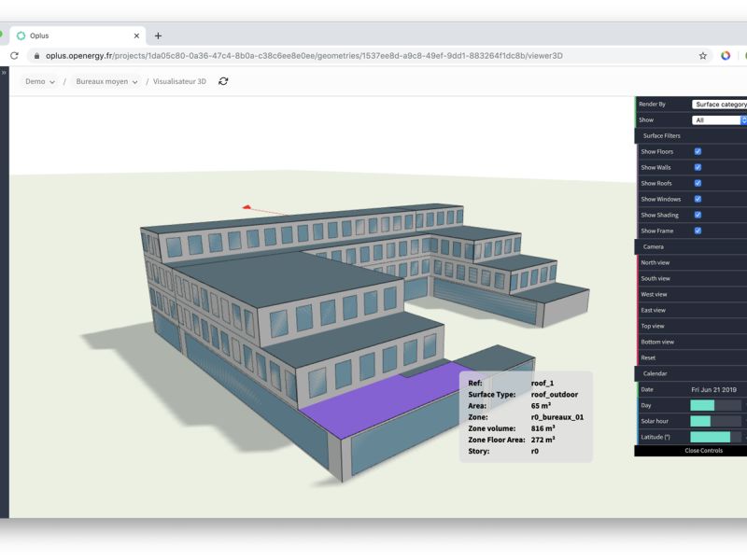
Task: Switch to Top view
Action: coord(692,326)
